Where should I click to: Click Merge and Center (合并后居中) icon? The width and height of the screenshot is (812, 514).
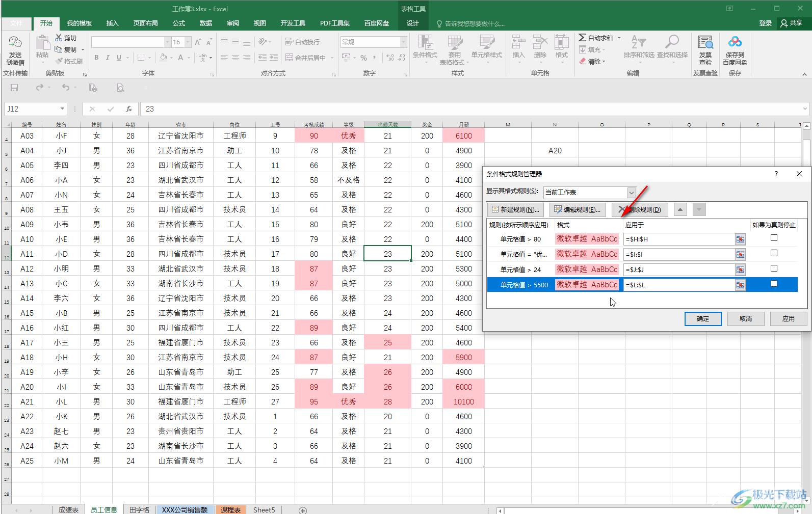[289, 58]
